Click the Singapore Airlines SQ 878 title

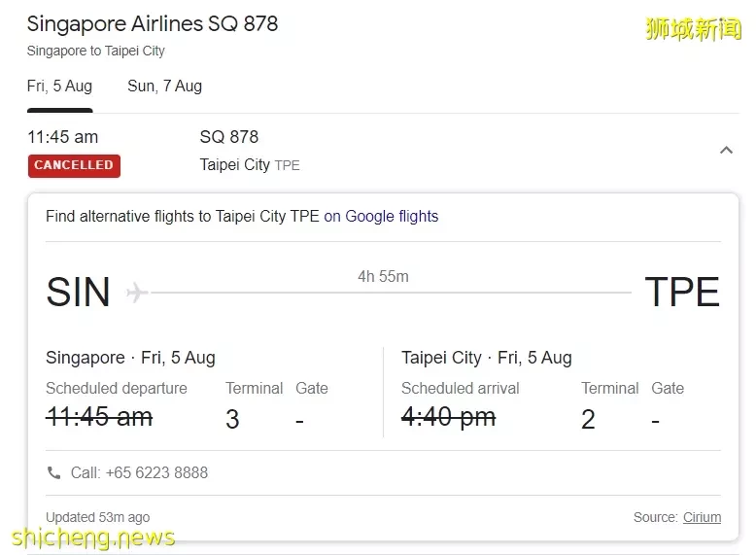[x=153, y=24]
